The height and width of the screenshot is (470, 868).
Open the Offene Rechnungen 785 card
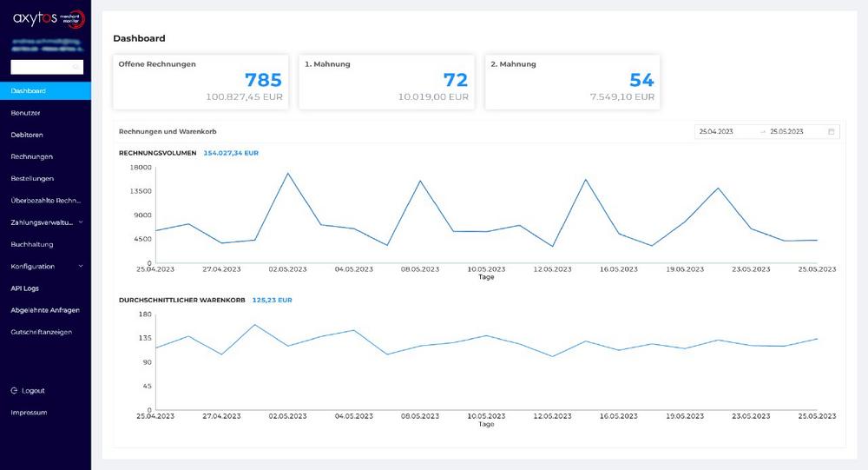pyautogui.click(x=201, y=82)
